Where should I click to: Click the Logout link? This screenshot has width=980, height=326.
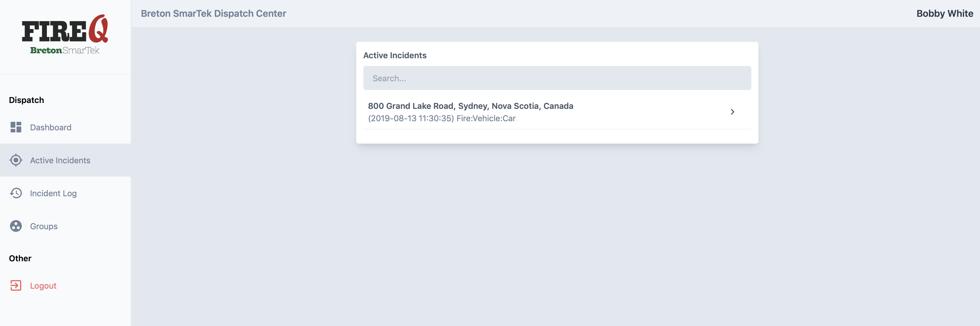[x=43, y=286]
